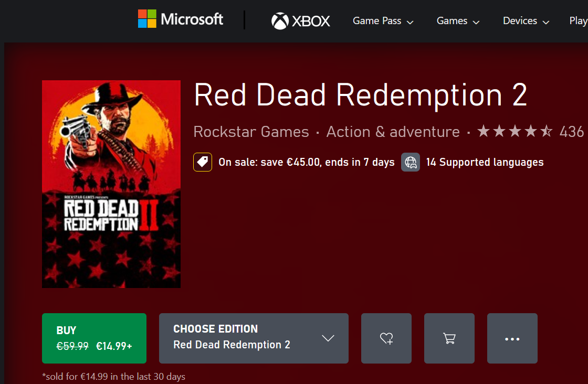
Task: Add game to wishlist with heart icon
Action: [386, 338]
